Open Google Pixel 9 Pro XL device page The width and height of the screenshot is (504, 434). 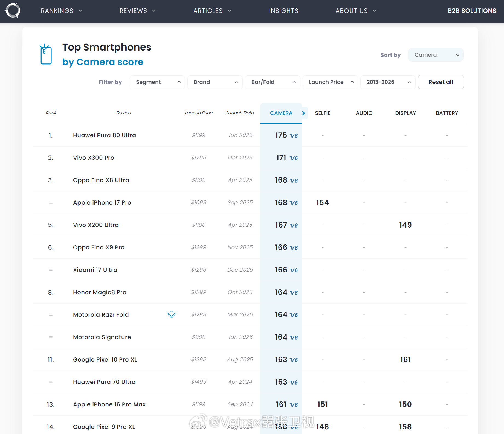coord(104,427)
